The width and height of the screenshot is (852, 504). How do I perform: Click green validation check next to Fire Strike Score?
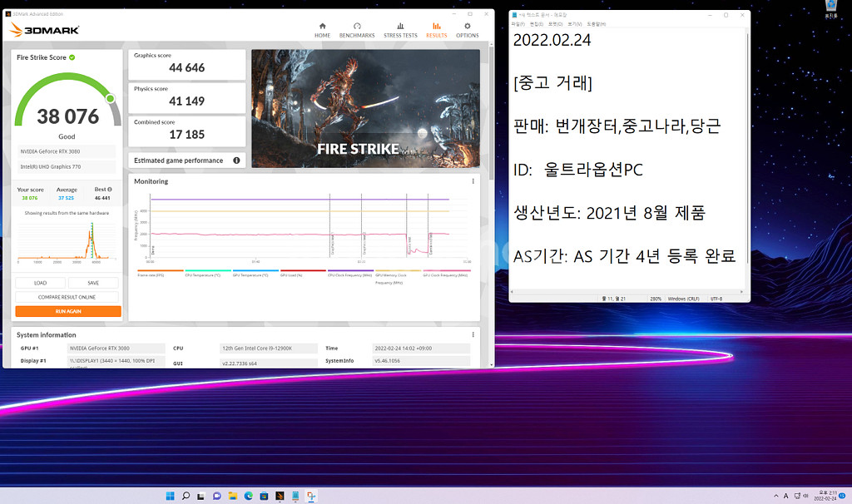pos(72,57)
